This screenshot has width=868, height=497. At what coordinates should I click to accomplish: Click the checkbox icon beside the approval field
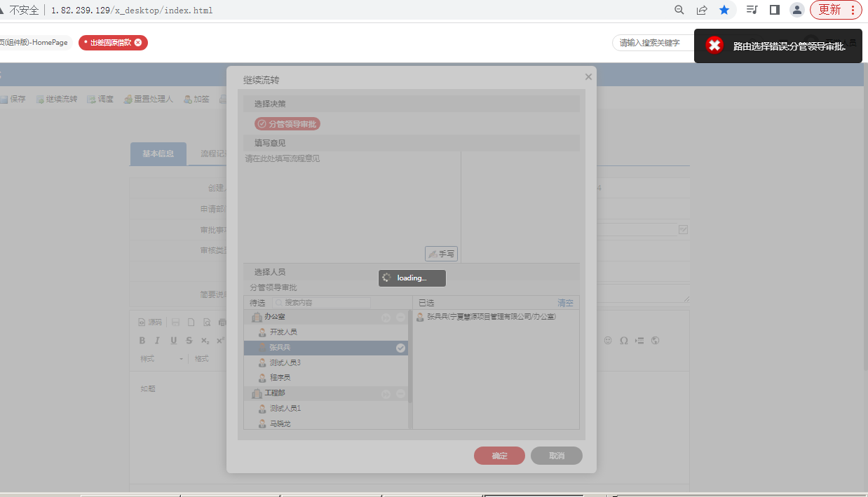click(683, 229)
